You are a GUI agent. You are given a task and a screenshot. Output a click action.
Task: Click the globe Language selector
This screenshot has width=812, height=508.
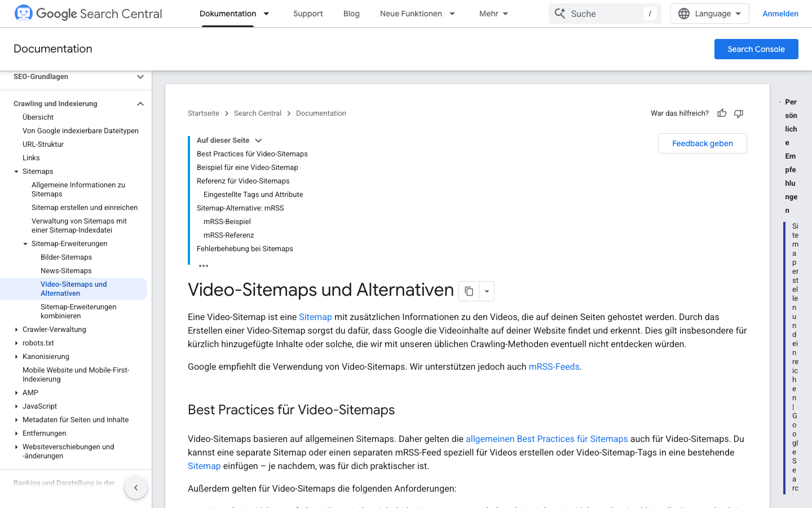pyautogui.click(x=709, y=14)
